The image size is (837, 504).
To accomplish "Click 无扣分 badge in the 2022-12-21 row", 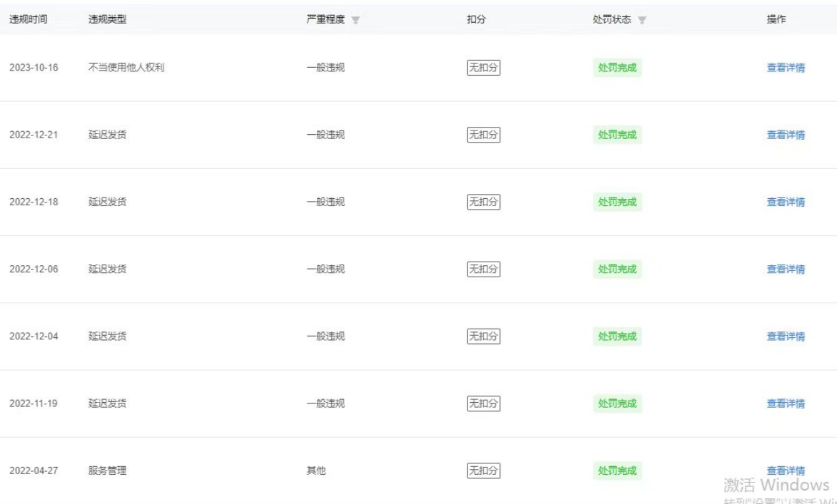I will tap(483, 135).
